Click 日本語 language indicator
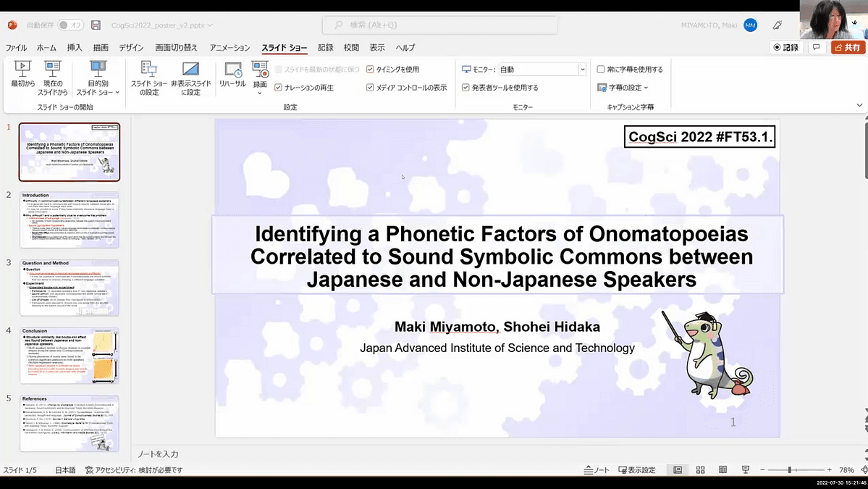The image size is (868, 489). [65, 470]
